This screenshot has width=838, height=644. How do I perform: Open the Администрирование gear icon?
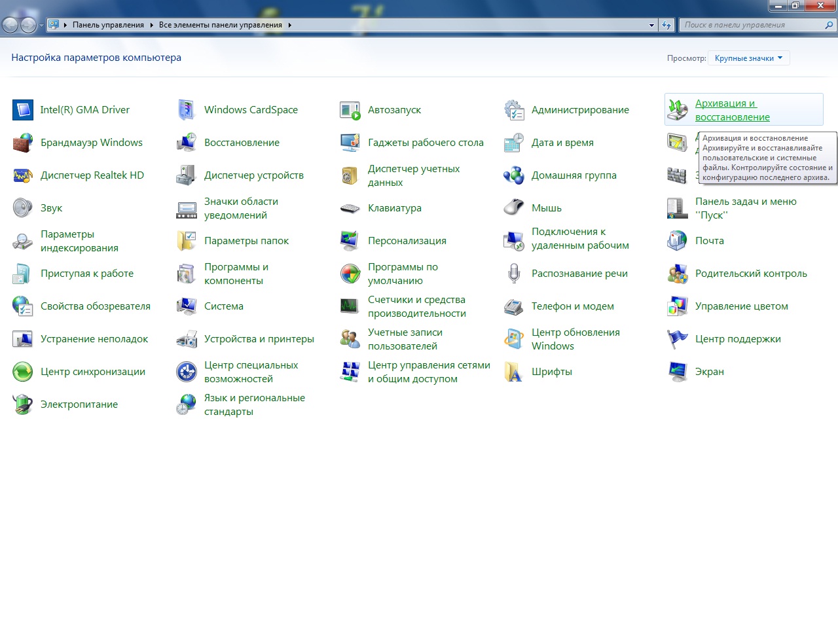[x=514, y=110]
